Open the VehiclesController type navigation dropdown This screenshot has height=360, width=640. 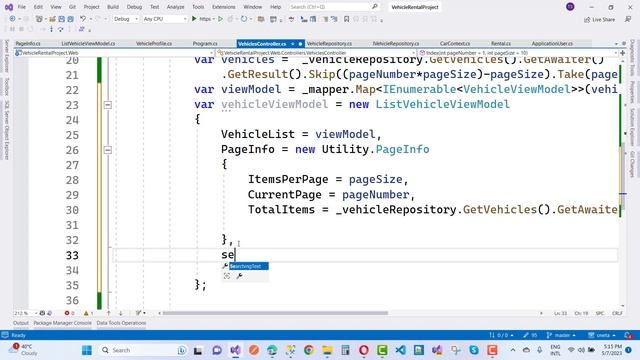pyautogui.click(x=316, y=53)
